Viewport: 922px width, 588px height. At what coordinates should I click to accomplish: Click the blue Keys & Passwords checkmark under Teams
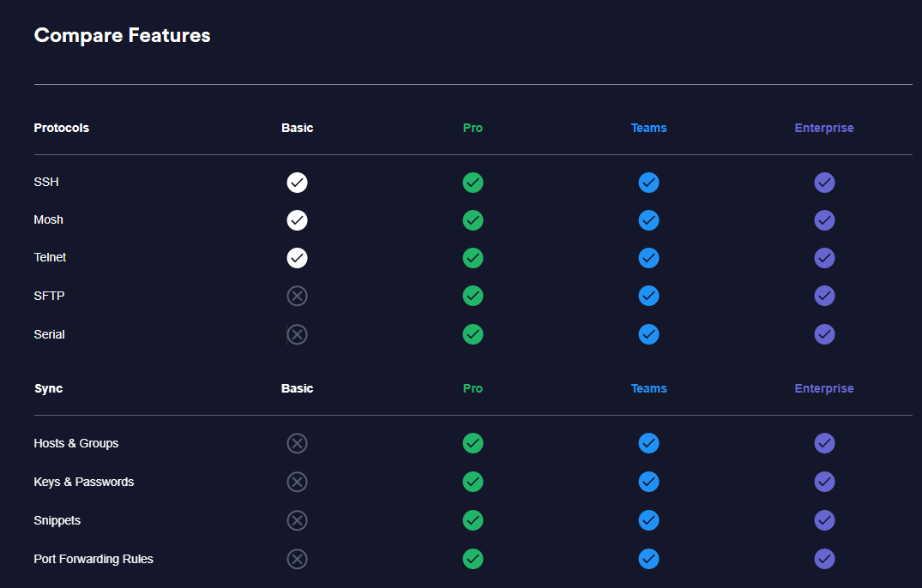[648, 482]
